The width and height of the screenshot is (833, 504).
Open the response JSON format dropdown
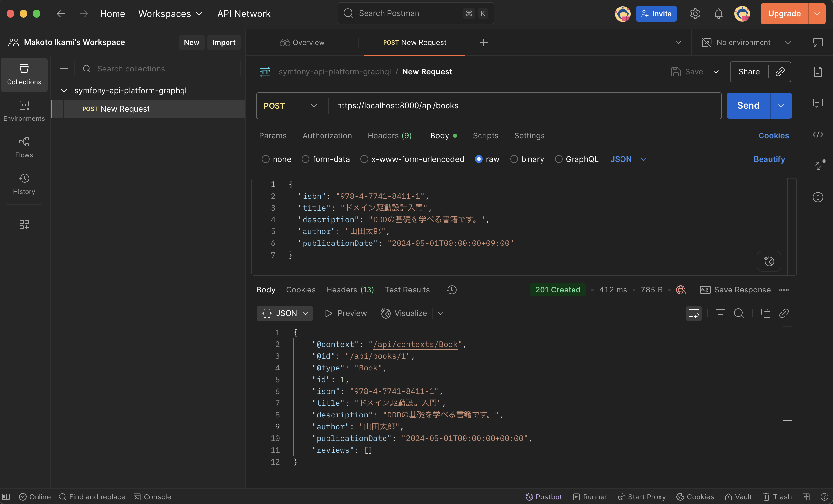click(284, 313)
